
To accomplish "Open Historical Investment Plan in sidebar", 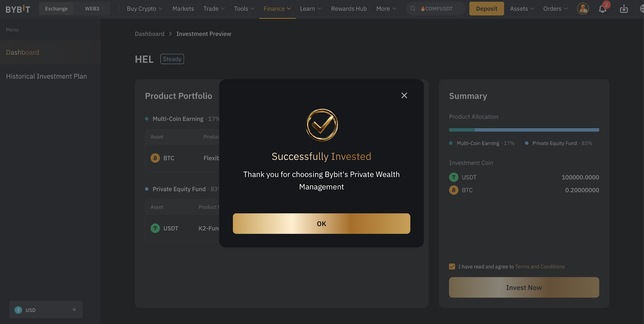I will click(x=46, y=77).
